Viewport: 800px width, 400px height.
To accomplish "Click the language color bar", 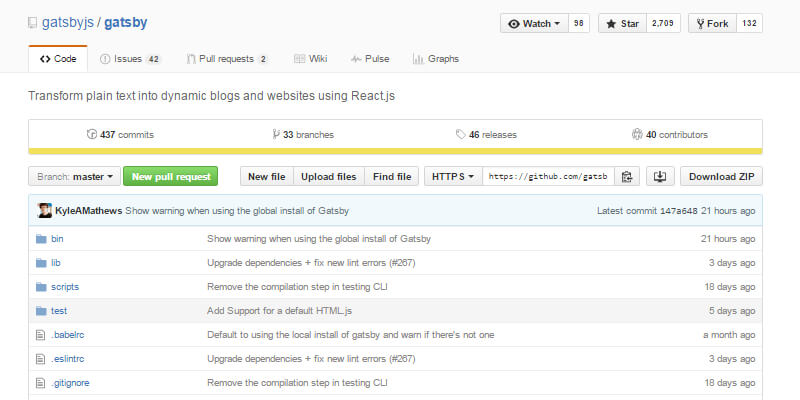I will [x=395, y=152].
